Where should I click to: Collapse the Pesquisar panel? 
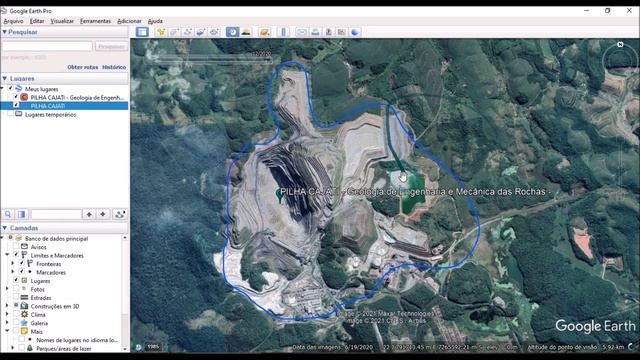(4, 32)
